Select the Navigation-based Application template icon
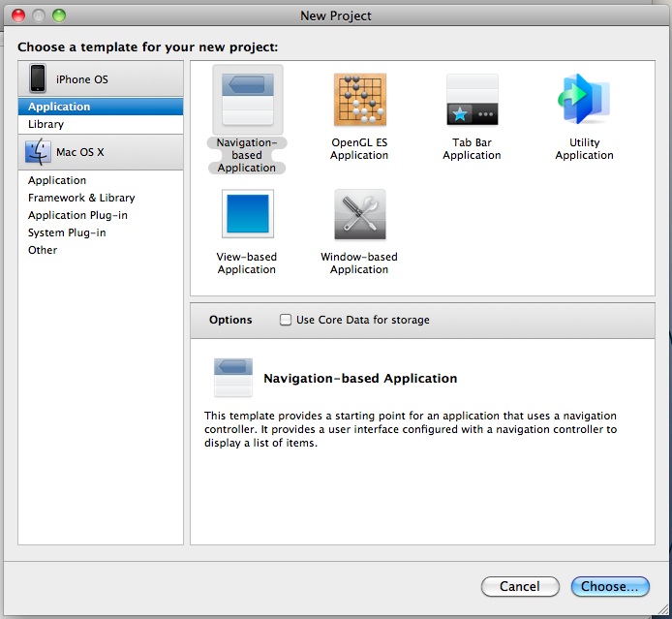 [248, 100]
